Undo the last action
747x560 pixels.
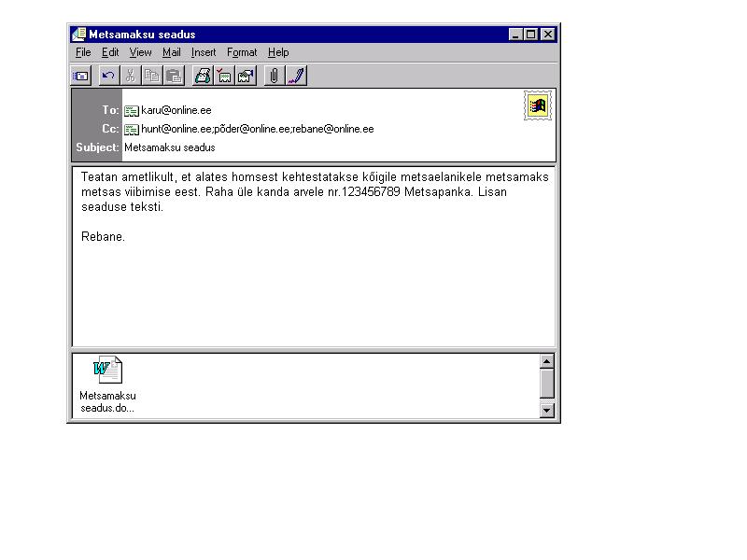[x=108, y=76]
